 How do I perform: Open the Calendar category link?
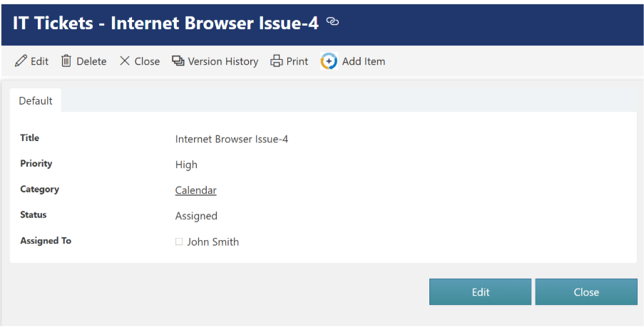pyautogui.click(x=195, y=190)
